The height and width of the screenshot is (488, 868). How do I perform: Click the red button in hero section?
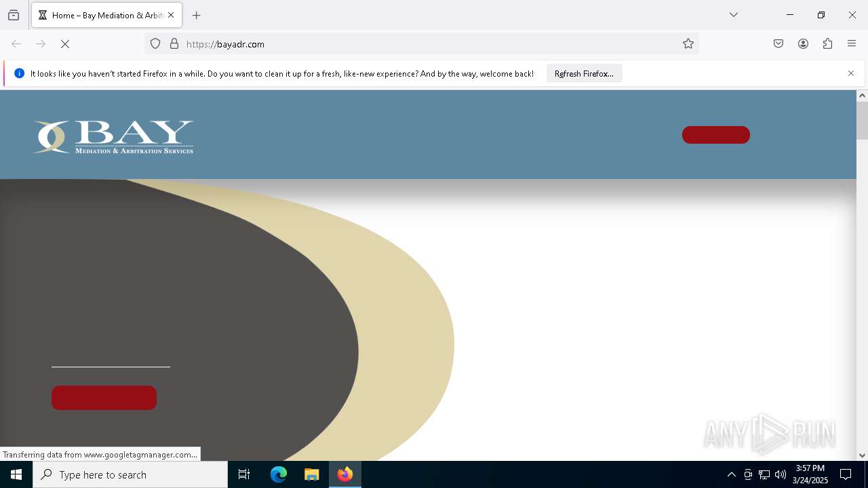coord(104,398)
